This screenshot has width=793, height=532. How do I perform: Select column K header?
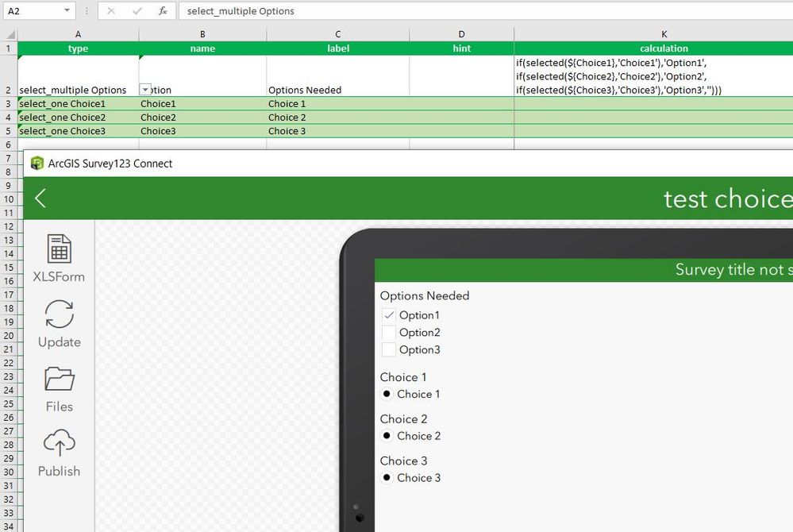[x=664, y=34]
